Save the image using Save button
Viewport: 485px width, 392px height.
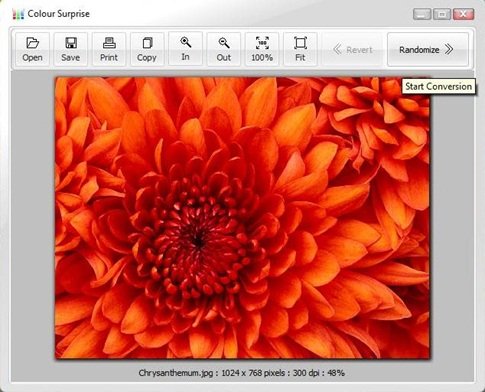(71, 49)
